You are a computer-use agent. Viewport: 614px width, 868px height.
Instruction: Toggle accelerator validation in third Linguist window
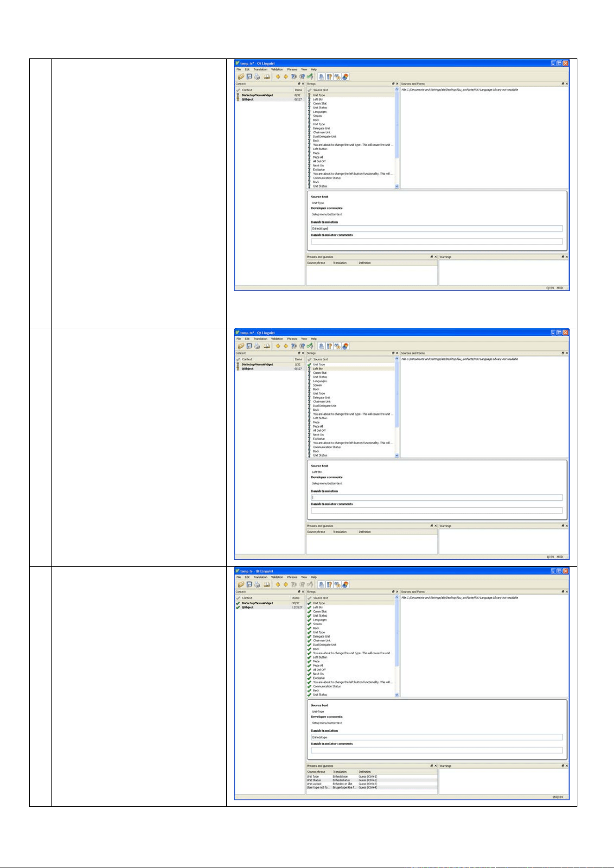(321, 585)
